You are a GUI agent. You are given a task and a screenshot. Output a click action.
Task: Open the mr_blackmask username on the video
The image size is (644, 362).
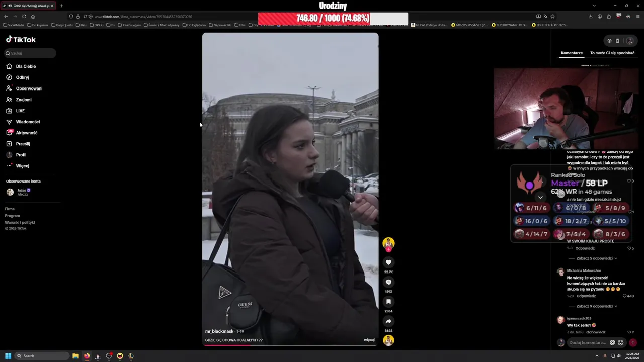(219, 331)
